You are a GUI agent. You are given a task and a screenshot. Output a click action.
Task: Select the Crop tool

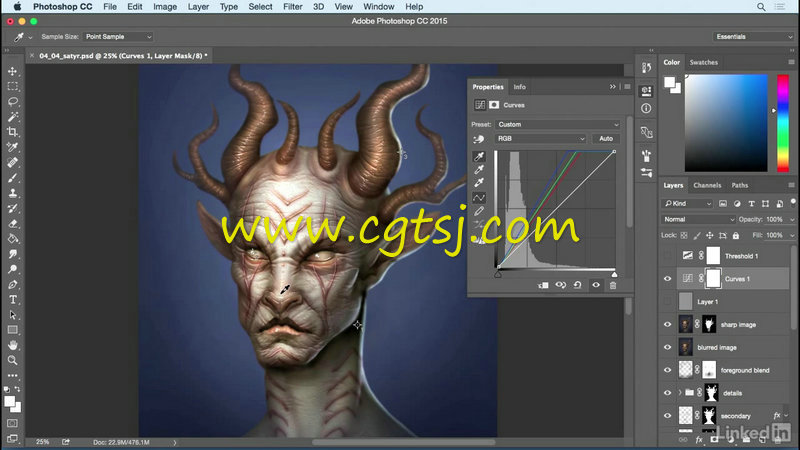tap(13, 132)
